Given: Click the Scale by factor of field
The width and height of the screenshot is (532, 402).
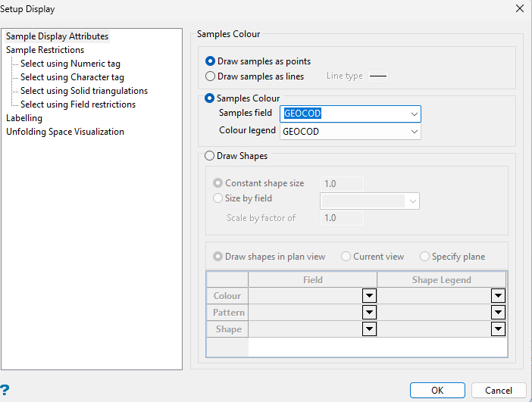Looking at the screenshot, I should coord(342,218).
